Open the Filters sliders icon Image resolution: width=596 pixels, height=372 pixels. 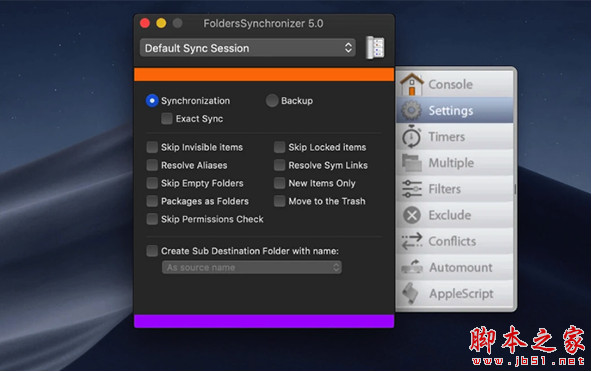(x=412, y=189)
